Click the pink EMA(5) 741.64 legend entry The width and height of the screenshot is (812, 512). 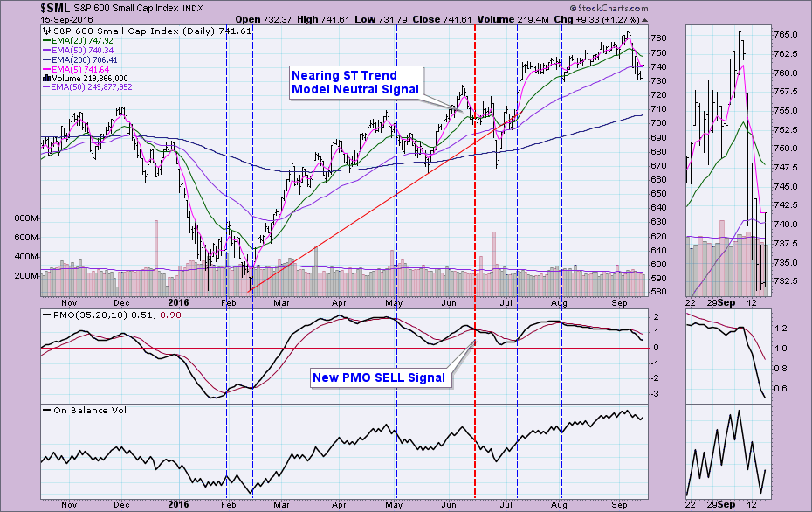pos(76,69)
